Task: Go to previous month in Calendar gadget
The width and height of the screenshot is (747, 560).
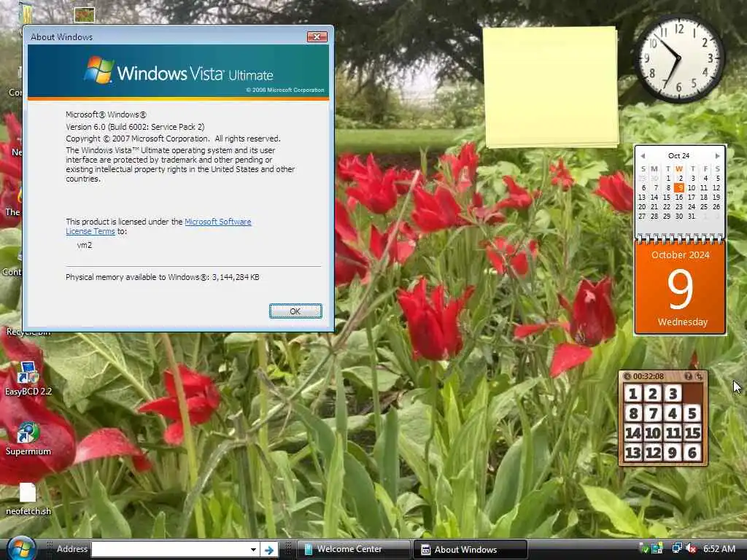Action: click(x=643, y=156)
